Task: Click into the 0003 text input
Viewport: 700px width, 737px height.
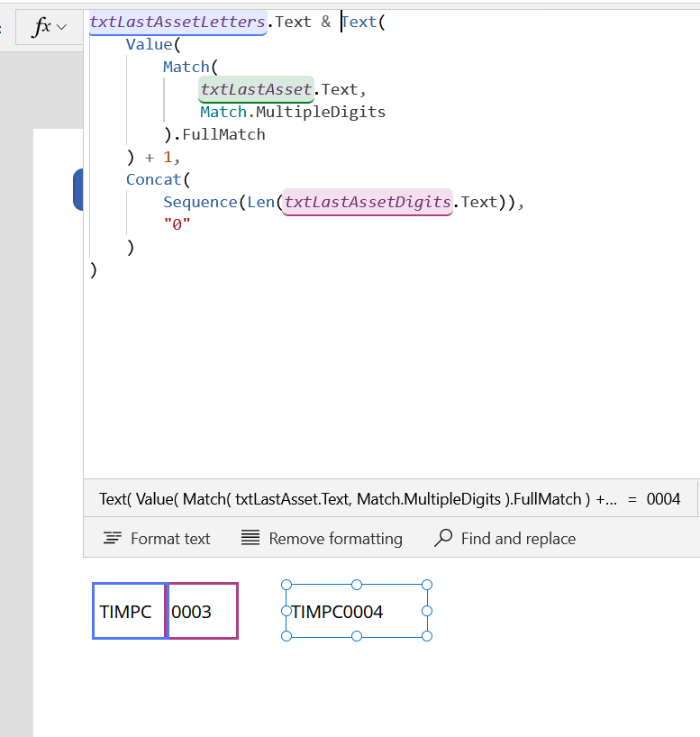Action: [203, 612]
